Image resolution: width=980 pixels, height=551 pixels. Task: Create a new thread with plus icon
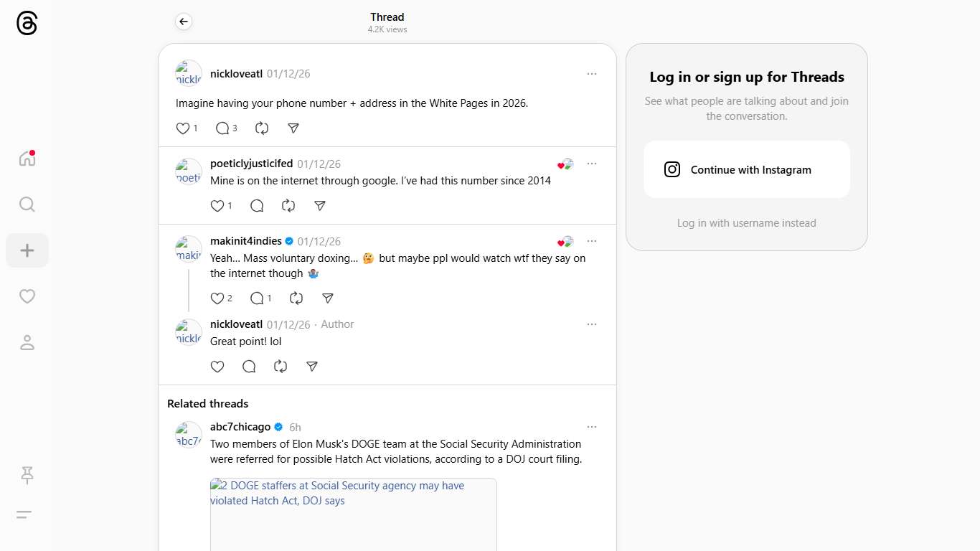[27, 250]
